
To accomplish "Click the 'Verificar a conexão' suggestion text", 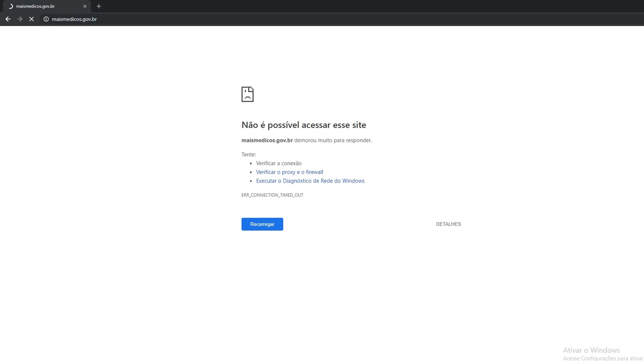I will 279,163.
